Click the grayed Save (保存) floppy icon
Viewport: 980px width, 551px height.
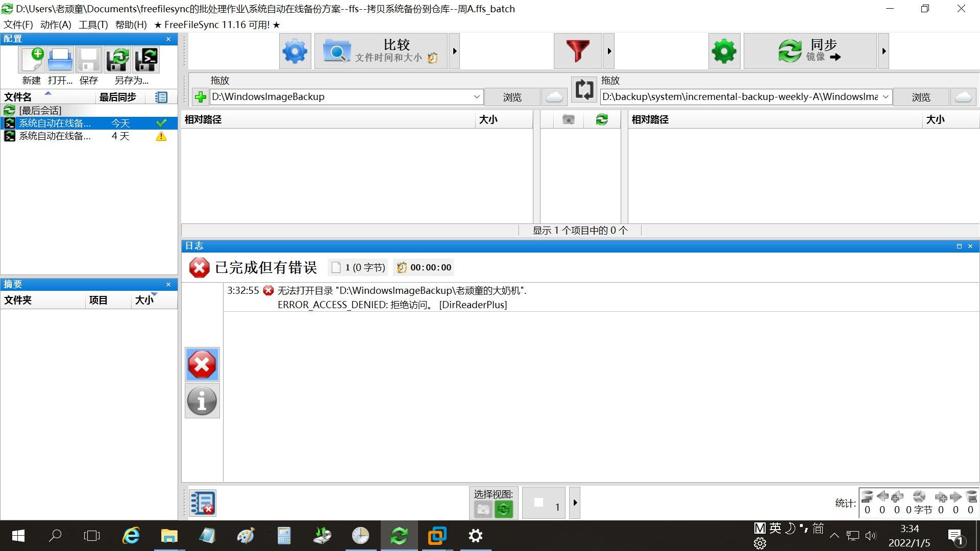(89, 60)
